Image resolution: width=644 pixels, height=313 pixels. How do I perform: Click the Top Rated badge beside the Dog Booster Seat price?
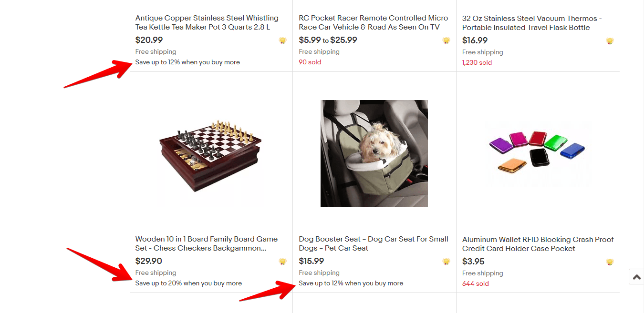447,261
